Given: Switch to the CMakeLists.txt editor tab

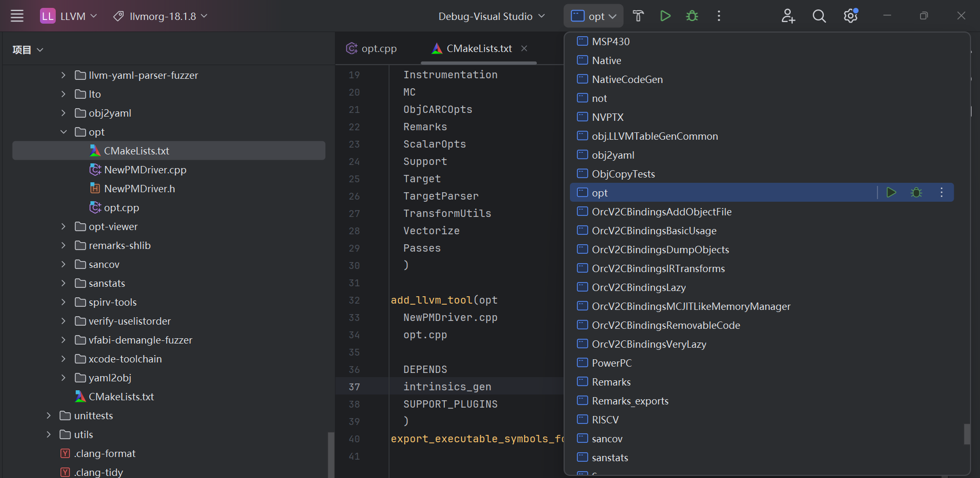Looking at the screenshot, I should pyautogui.click(x=479, y=48).
